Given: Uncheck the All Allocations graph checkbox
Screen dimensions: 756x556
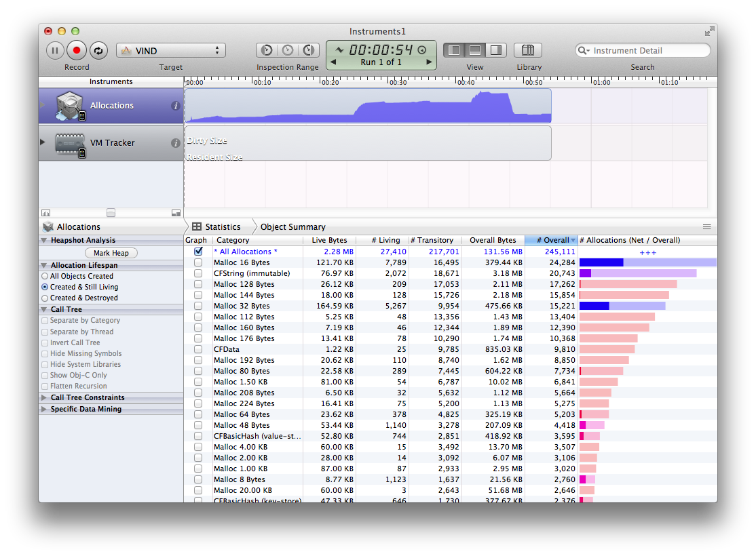Looking at the screenshot, I should [198, 251].
